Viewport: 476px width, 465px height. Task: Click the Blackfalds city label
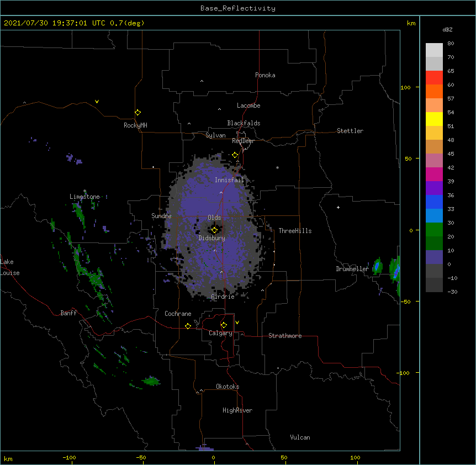click(244, 123)
